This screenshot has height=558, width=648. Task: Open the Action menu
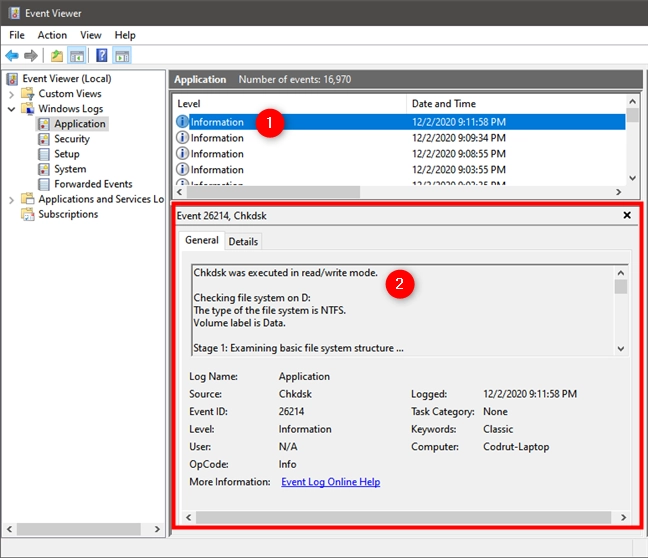click(x=52, y=35)
